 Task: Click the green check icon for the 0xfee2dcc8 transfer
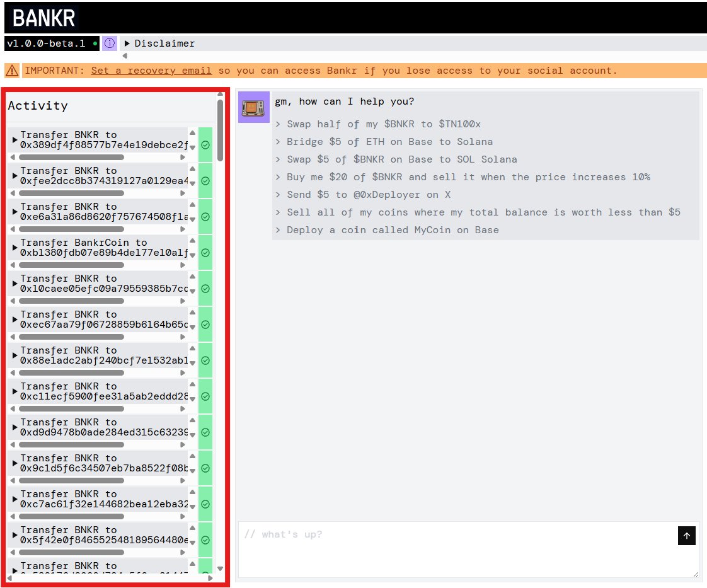click(x=205, y=181)
